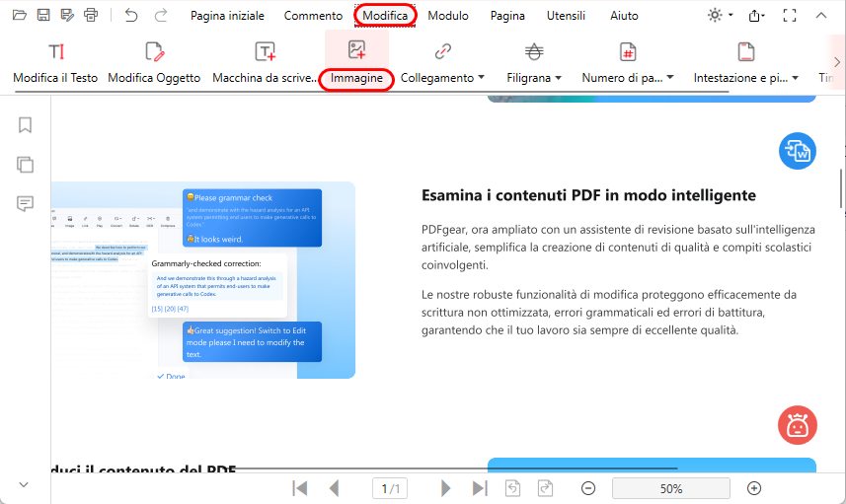Choose the Macchina da scrivere tool
This screenshot has height=504, width=846.
(265, 62)
